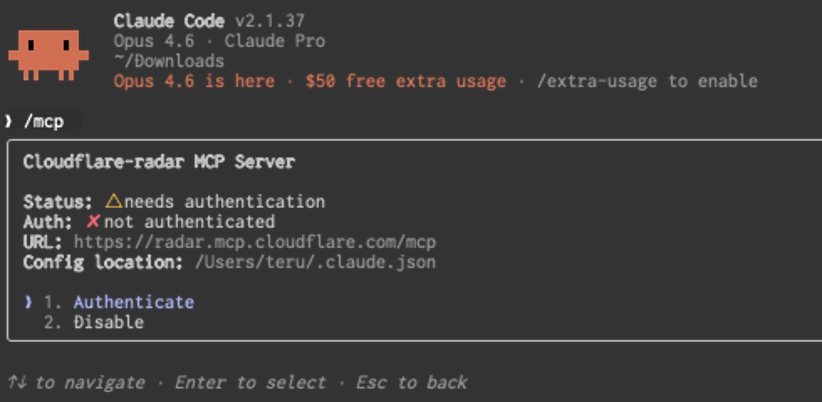This screenshot has height=402, width=822.
Task: Click the red X icon beside Auth
Action: coord(93,221)
